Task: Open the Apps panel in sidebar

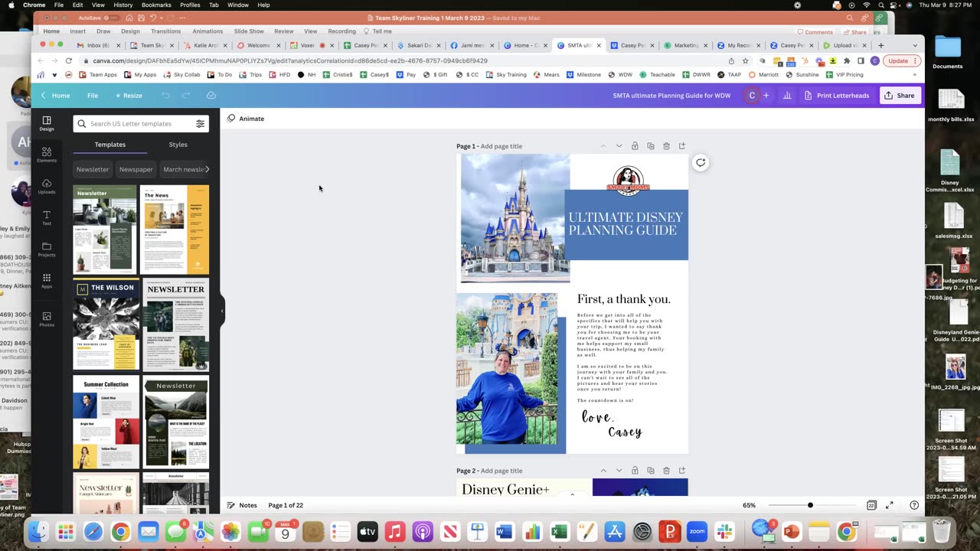Action: click(x=47, y=280)
